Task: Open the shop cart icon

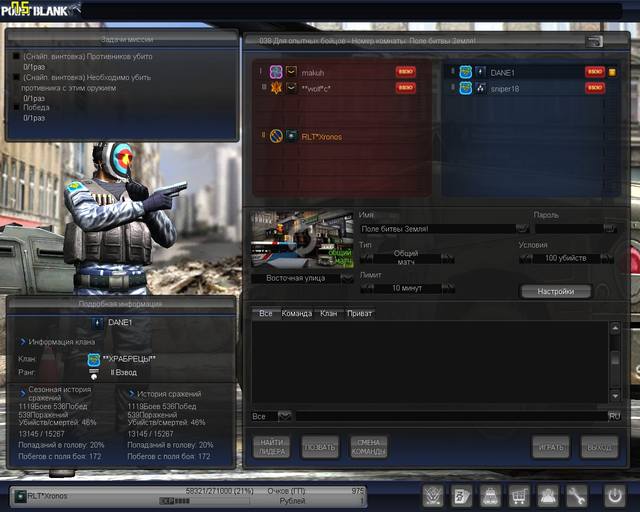Action: 519,496
